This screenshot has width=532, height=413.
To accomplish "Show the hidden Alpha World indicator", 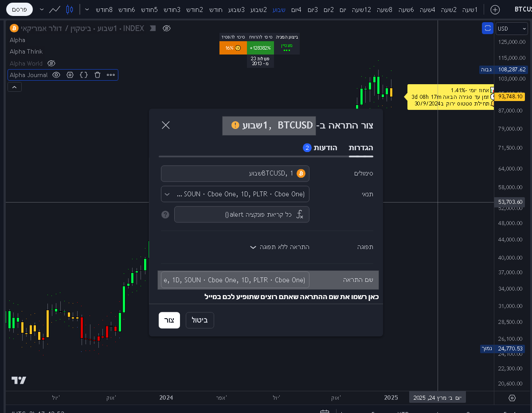I will 51,63.
